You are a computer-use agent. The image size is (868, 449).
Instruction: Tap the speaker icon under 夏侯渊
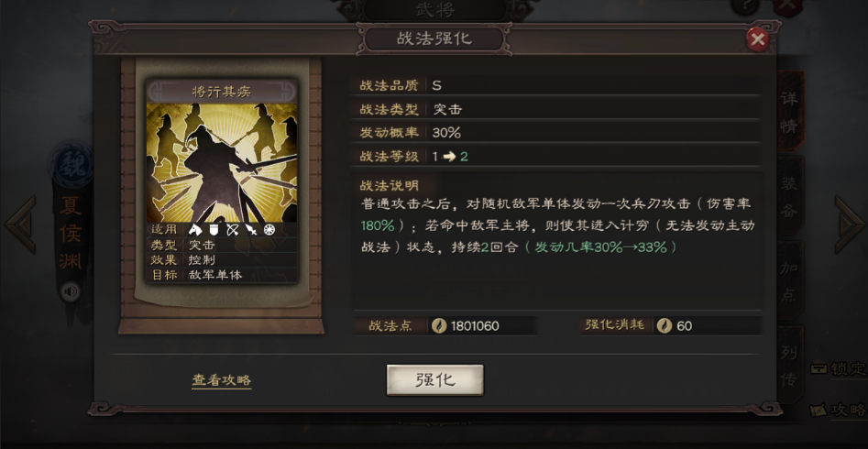(x=71, y=291)
